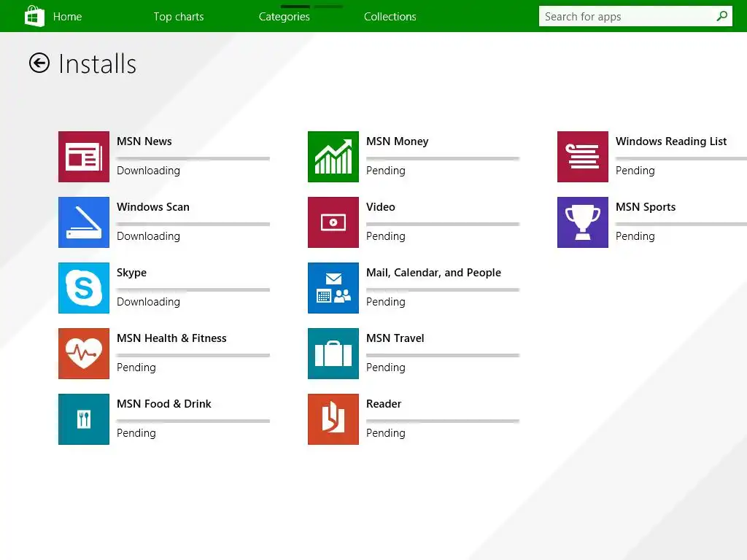Open the Windows Scan app tile
This screenshot has height=560, width=747.
point(84,222)
